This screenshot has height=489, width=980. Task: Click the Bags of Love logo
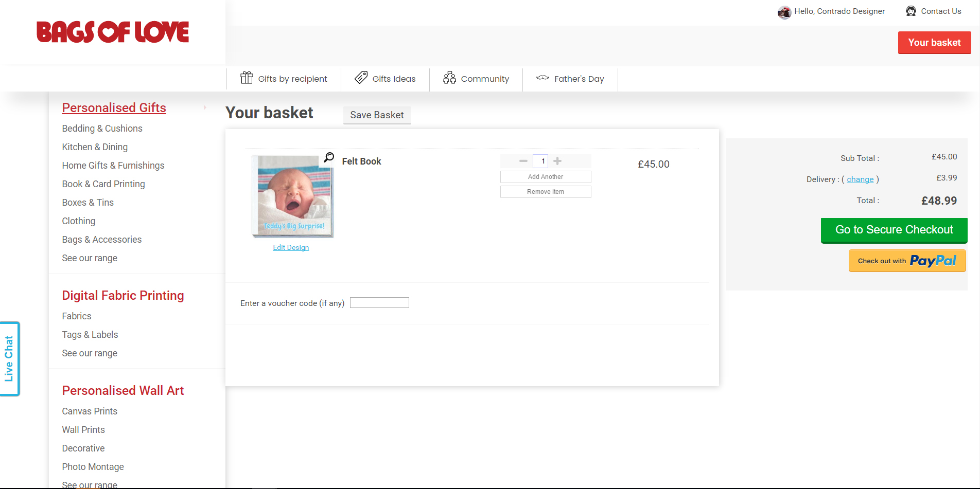pos(113,32)
